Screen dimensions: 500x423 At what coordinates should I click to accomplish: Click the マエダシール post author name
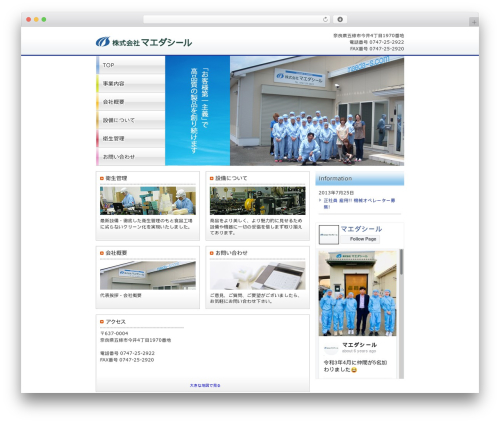tap(359, 345)
